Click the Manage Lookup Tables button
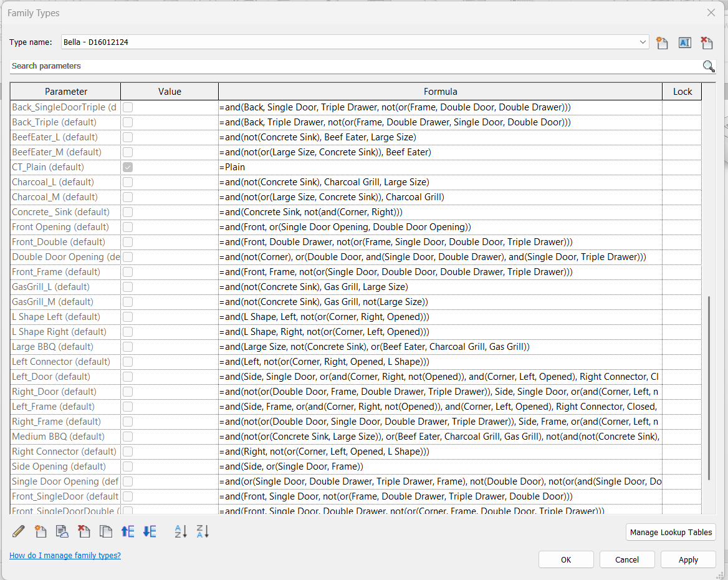This screenshot has height=580, width=728. (x=671, y=532)
